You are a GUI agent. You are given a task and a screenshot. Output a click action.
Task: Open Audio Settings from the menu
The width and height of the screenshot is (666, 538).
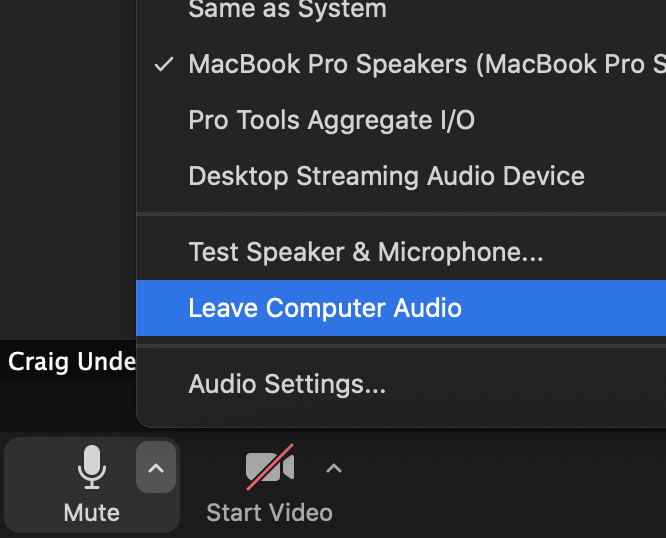(401, 384)
